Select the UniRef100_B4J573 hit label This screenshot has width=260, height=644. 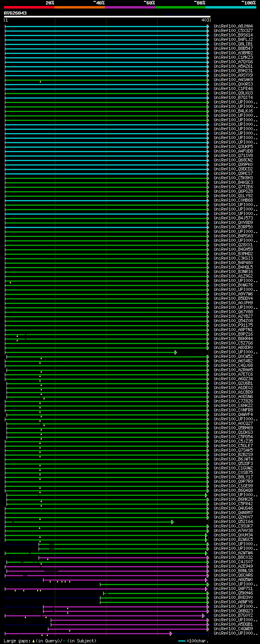233,218
